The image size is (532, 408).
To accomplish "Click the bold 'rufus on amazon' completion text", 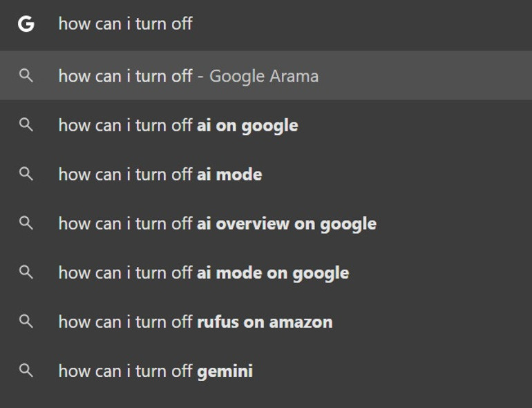I will click(265, 322).
